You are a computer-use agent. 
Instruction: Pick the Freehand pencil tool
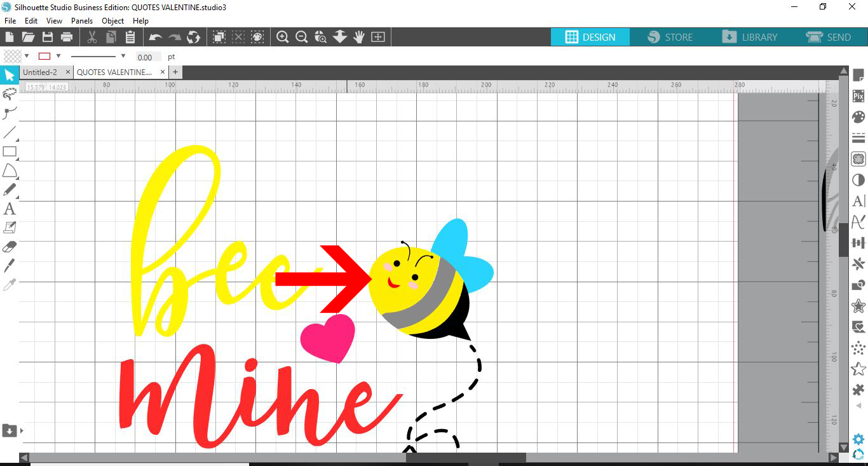(x=9, y=189)
